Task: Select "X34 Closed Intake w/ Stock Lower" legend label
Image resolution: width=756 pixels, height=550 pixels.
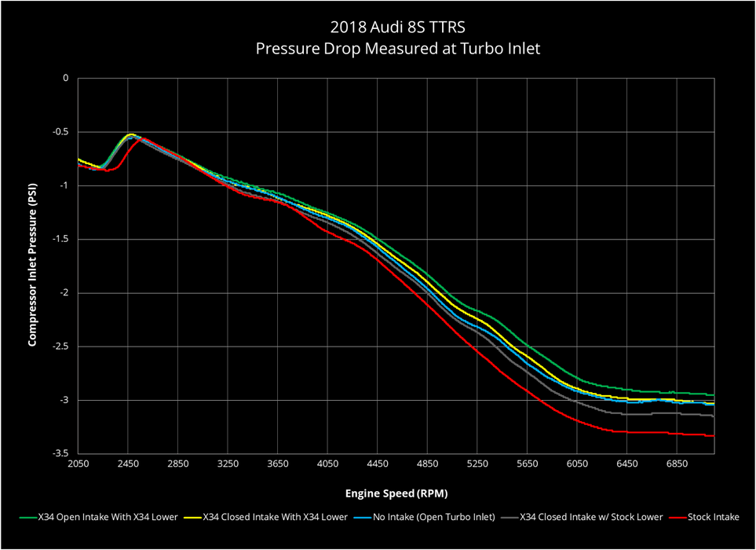Action: [x=591, y=517]
